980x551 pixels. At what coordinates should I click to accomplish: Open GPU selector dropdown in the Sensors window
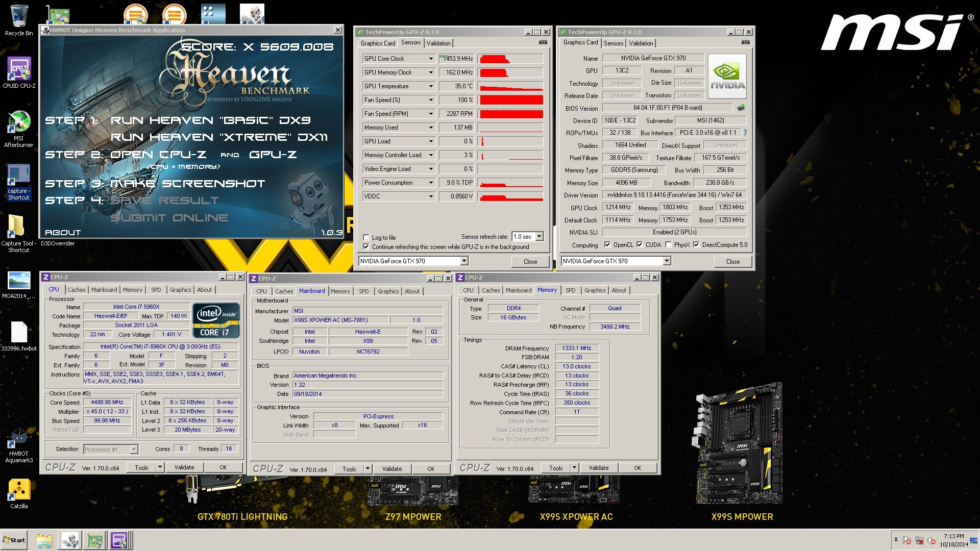[x=464, y=261]
